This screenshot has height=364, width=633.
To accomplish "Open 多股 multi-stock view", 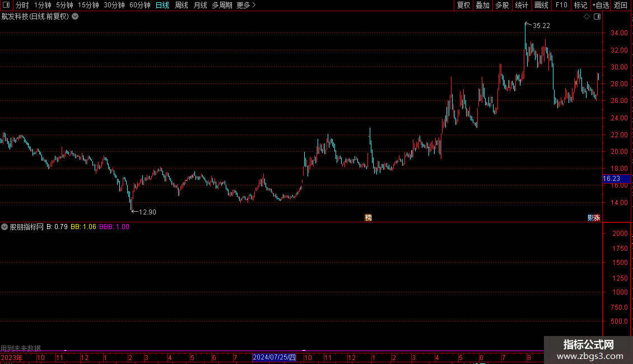I will tap(502, 5).
